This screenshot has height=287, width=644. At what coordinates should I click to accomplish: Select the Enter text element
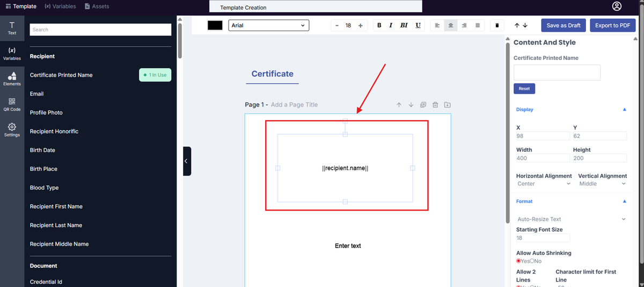coord(348,246)
